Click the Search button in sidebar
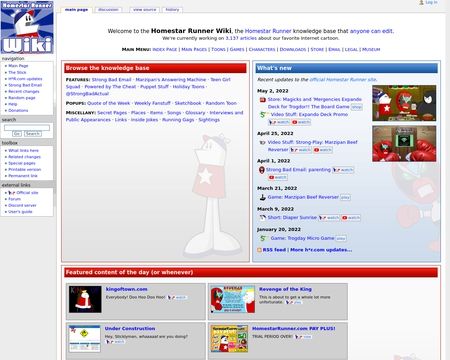This screenshot has width=450, height=360. point(33,134)
